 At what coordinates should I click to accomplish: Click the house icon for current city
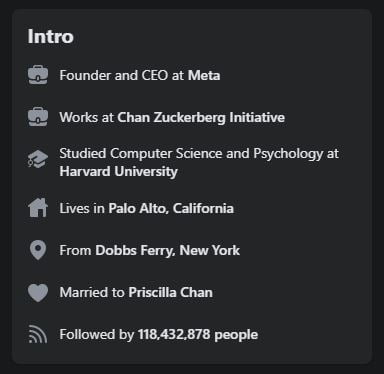tap(38, 208)
